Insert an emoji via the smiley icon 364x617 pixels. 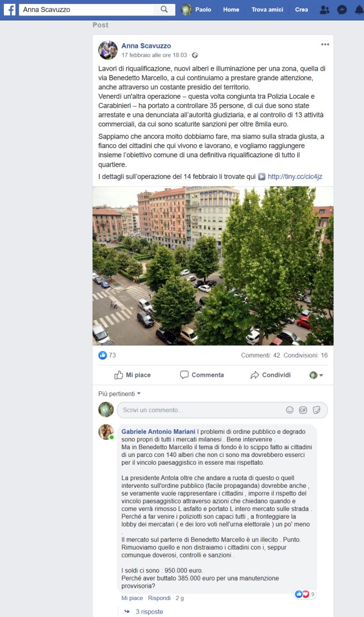pos(290,410)
